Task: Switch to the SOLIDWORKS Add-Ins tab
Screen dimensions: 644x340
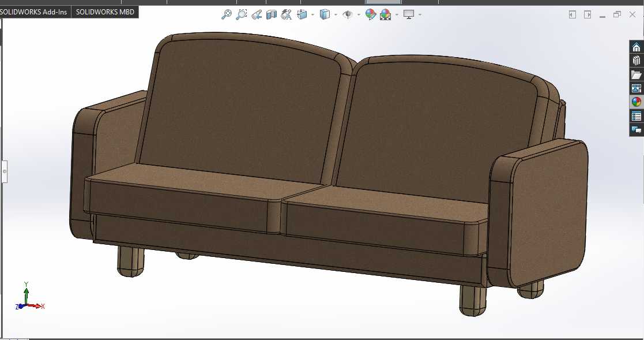Action: click(x=35, y=12)
